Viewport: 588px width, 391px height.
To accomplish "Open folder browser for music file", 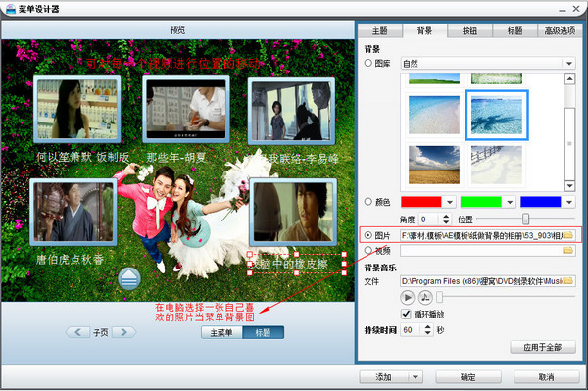I will (x=568, y=281).
